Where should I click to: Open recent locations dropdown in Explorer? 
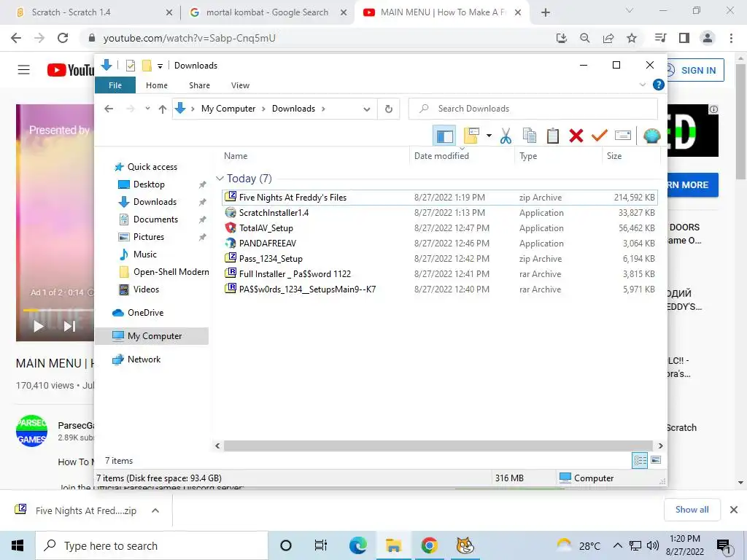coord(147,109)
